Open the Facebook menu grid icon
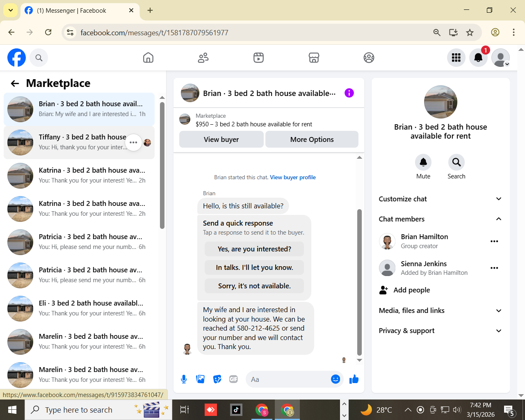The height and width of the screenshot is (420, 525). pyautogui.click(x=456, y=58)
